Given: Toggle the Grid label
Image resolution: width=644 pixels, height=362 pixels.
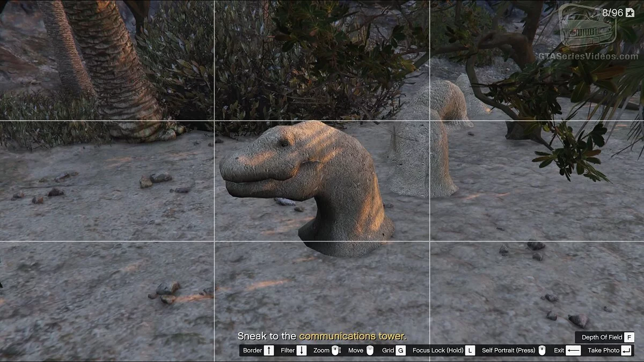Looking at the screenshot, I should [388, 350].
